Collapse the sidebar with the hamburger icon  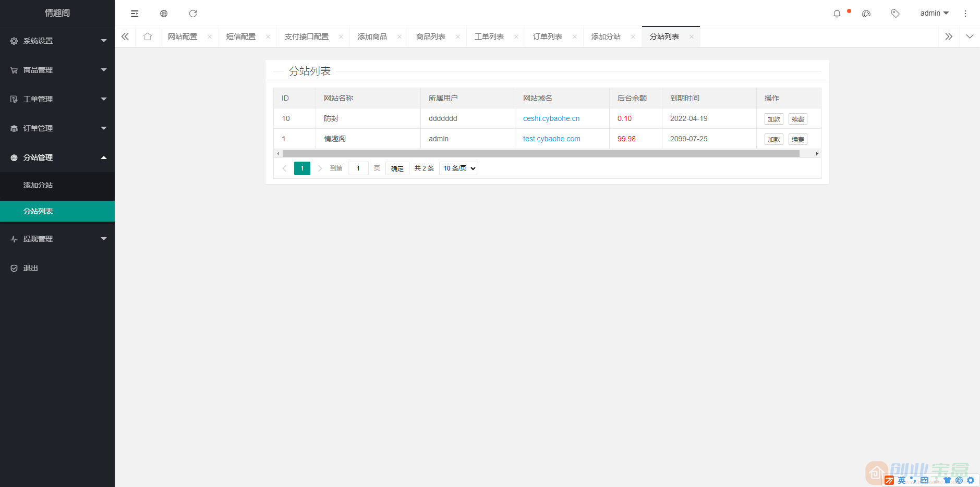click(135, 13)
